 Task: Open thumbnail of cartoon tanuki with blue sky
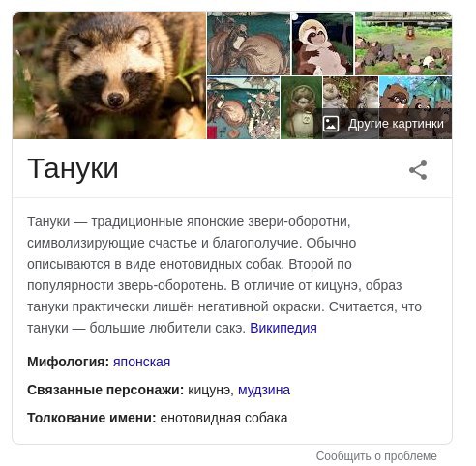(416, 93)
